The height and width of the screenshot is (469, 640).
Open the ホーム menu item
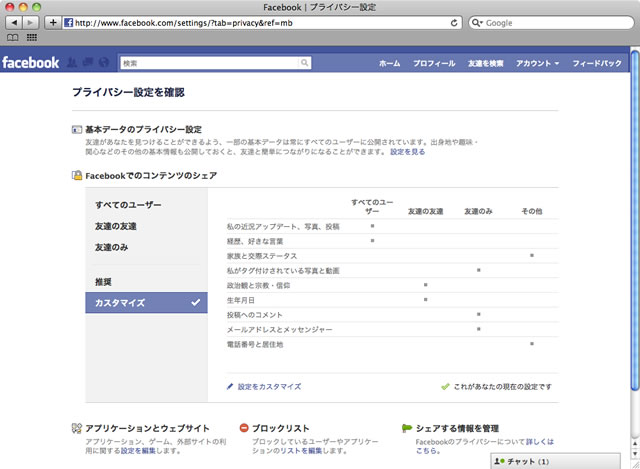389,63
